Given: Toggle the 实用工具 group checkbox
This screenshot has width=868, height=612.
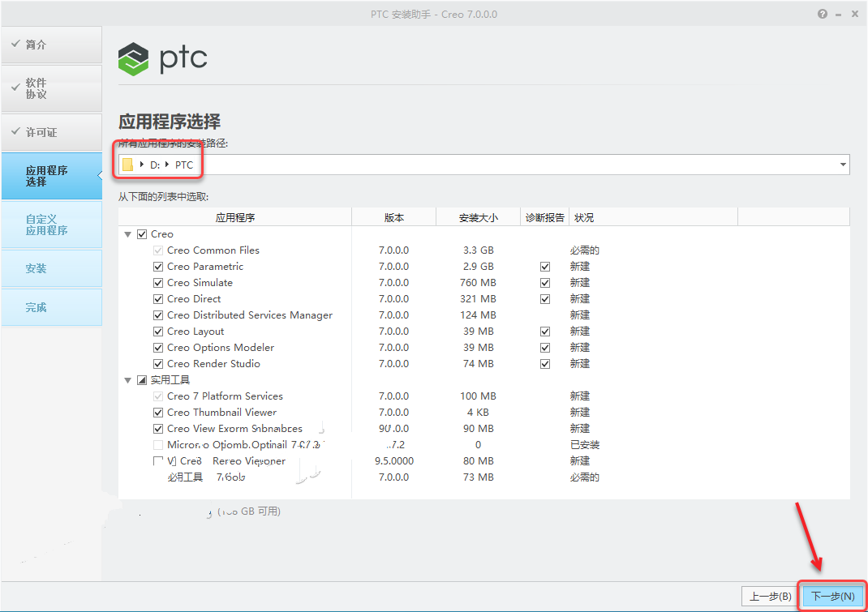Looking at the screenshot, I should coord(142,380).
